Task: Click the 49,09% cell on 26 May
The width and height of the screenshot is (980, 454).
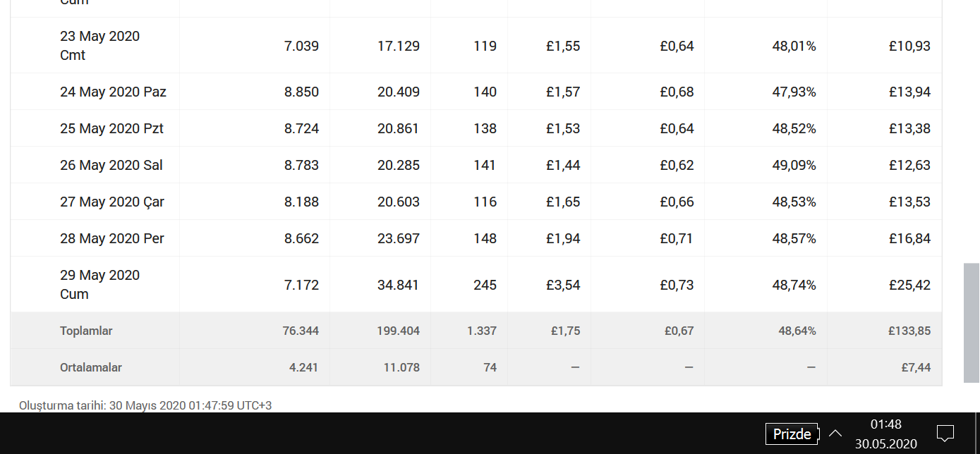Action: coord(794,165)
